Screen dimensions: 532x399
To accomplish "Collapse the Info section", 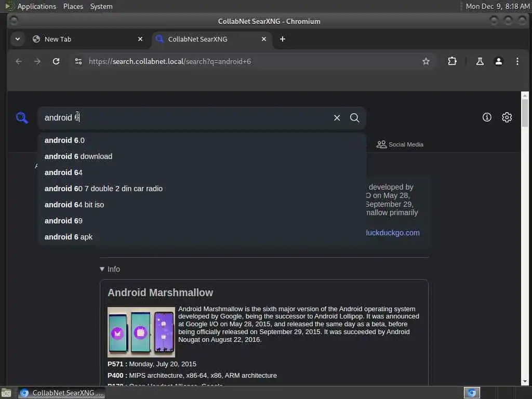I will [x=110, y=269].
